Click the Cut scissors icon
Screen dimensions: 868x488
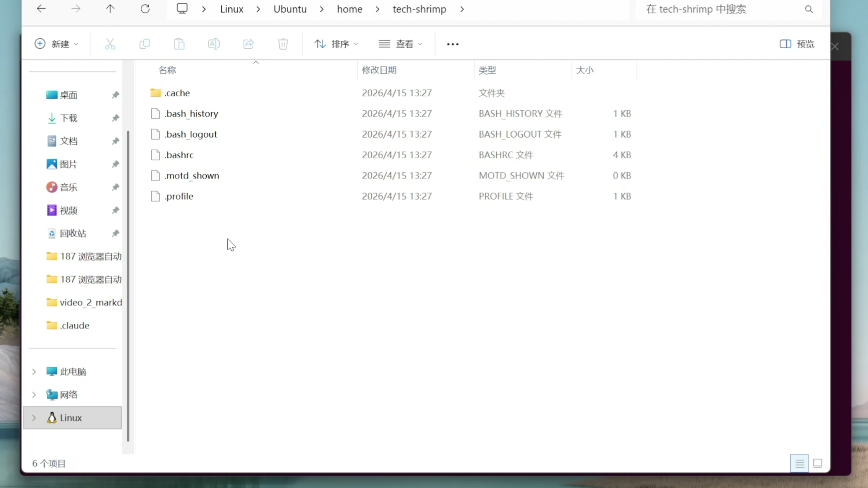[110, 44]
